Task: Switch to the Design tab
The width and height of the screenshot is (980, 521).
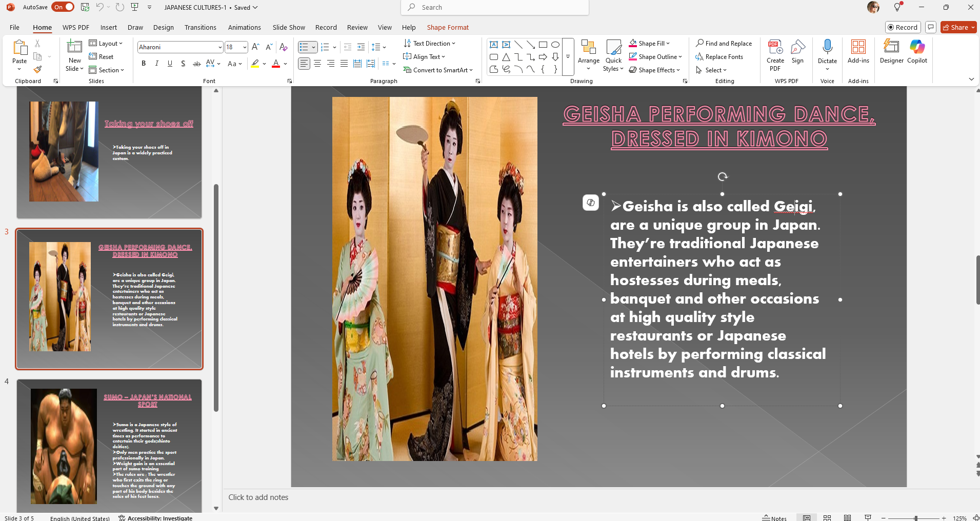Action: point(164,27)
